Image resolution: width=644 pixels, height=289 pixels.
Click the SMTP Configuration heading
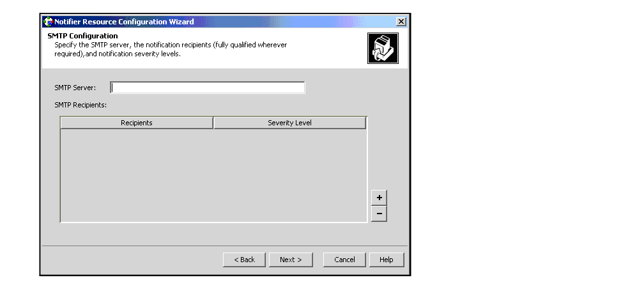[82, 36]
